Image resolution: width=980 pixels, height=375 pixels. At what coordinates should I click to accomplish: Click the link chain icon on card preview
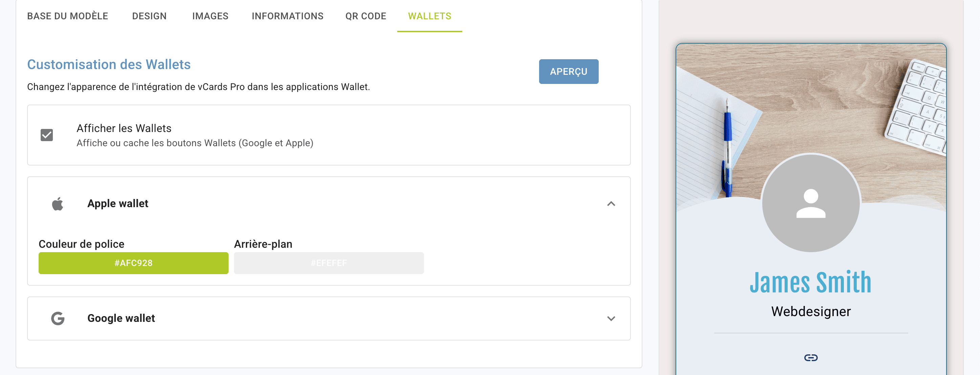[x=810, y=357]
